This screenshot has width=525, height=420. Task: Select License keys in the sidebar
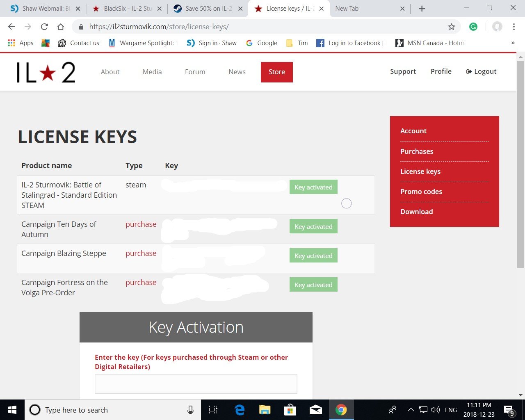point(420,171)
